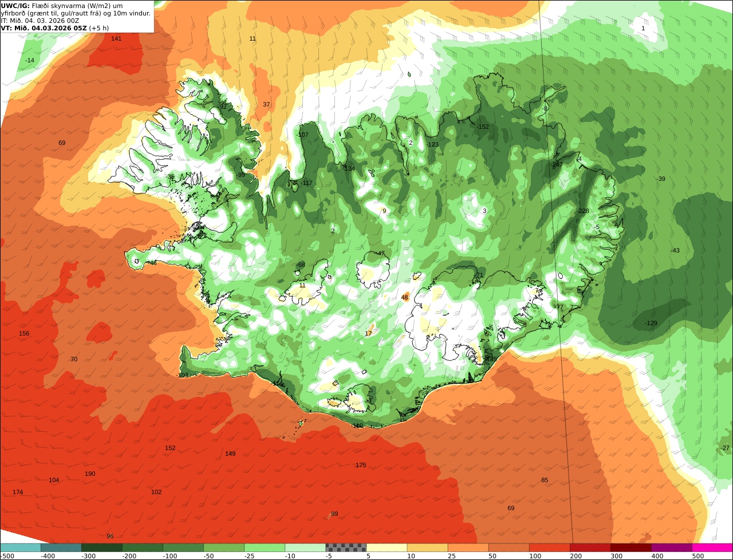Click the map value 96
733x560 pixels.
coord(110,536)
